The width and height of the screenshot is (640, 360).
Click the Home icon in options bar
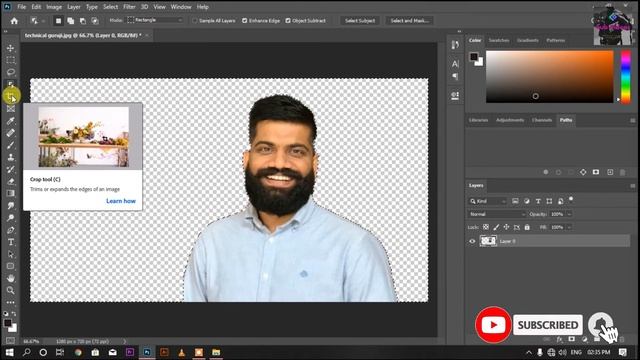tap(14, 21)
